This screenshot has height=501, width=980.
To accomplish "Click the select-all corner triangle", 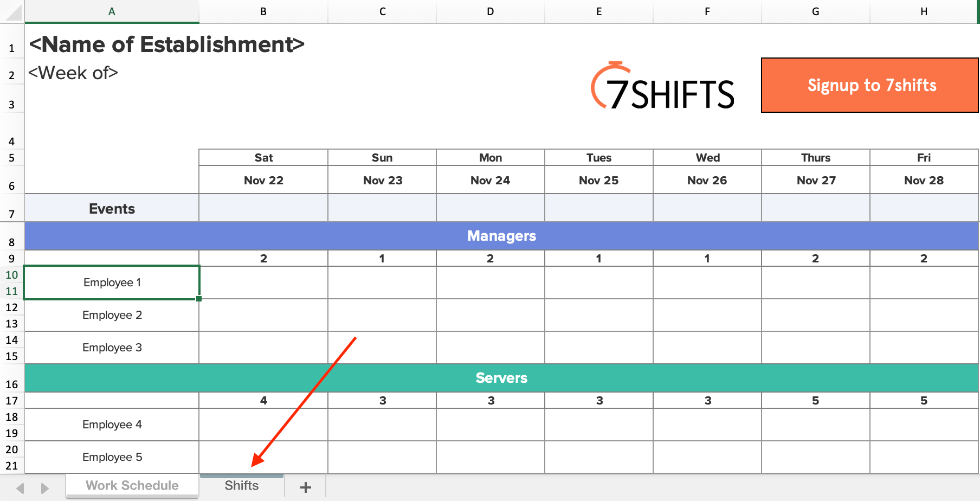I will click(12, 11).
